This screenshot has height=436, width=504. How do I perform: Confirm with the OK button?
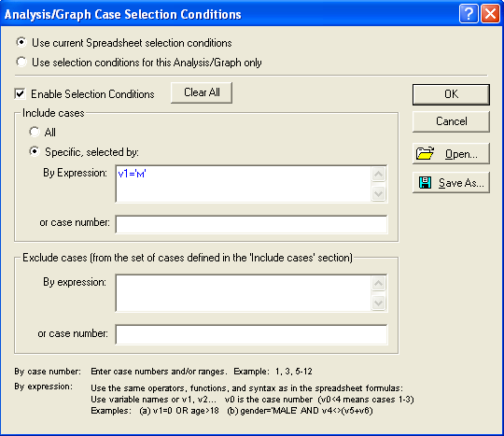pos(451,94)
